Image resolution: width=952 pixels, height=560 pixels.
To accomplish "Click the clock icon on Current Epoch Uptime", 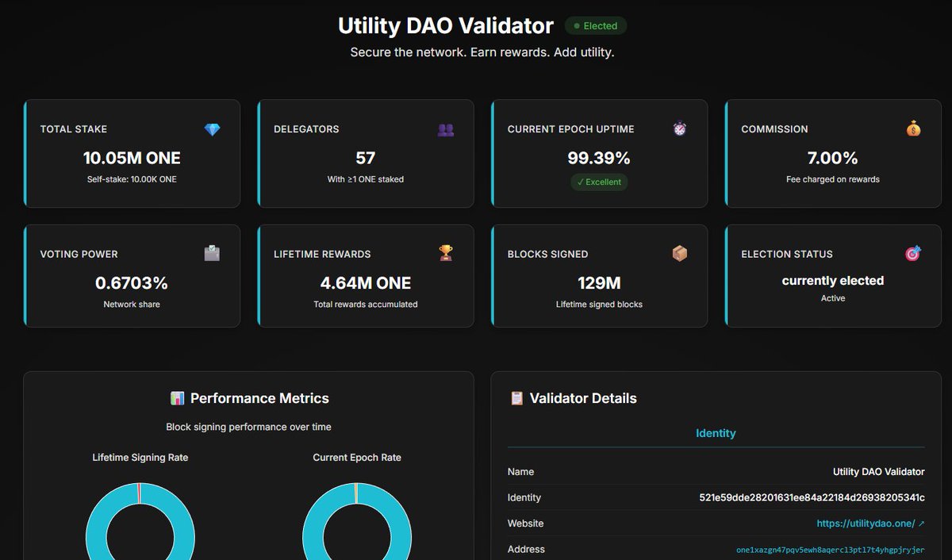I will coord(680,128).
